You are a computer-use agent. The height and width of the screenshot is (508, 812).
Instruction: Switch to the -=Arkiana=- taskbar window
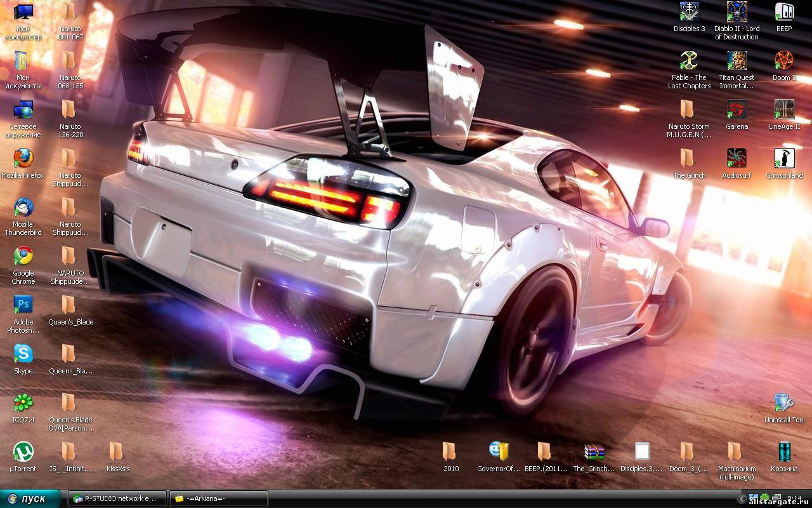219,498
